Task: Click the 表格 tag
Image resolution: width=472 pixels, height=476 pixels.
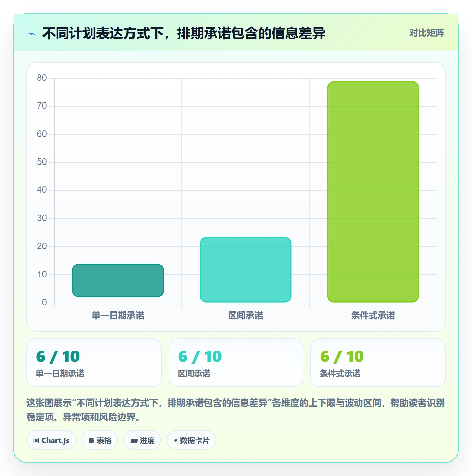Action: click(x=100, y=440)
